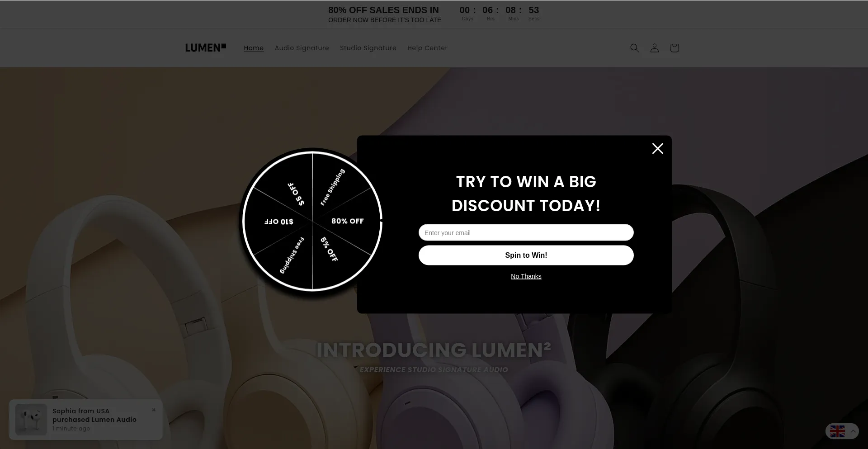Open the Audio Signature menu item
The width and height of the screenshot is (868, 449).
pyautogui.click(x=302, y=48)
